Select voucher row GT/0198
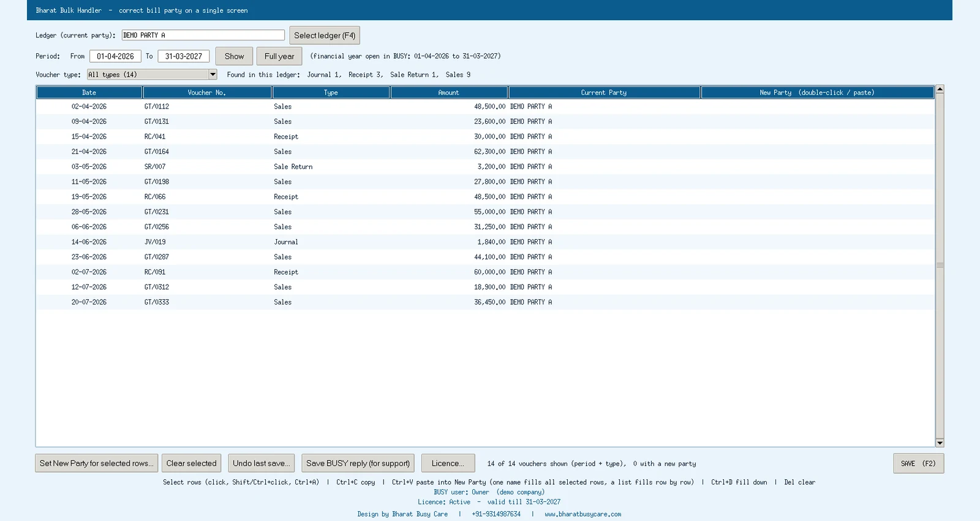The width and height of the screenshot is (980, 521). (485, 181)
